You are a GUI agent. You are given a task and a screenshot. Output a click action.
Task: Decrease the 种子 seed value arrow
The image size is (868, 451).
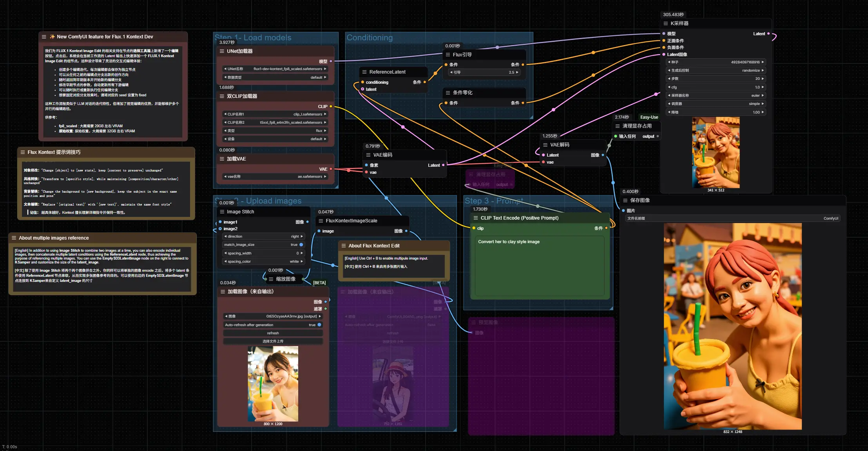click(x=669, y=62)
